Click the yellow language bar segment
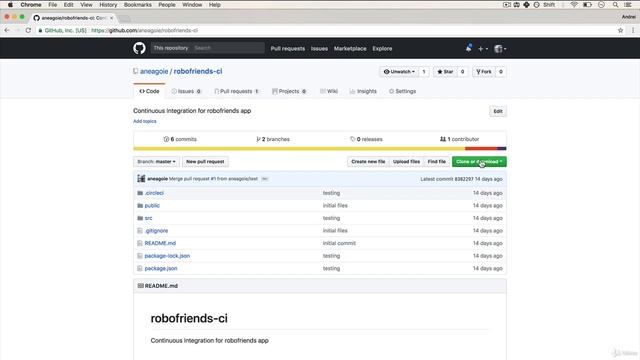This screenshot has width=640, height=360. [299, 149]
